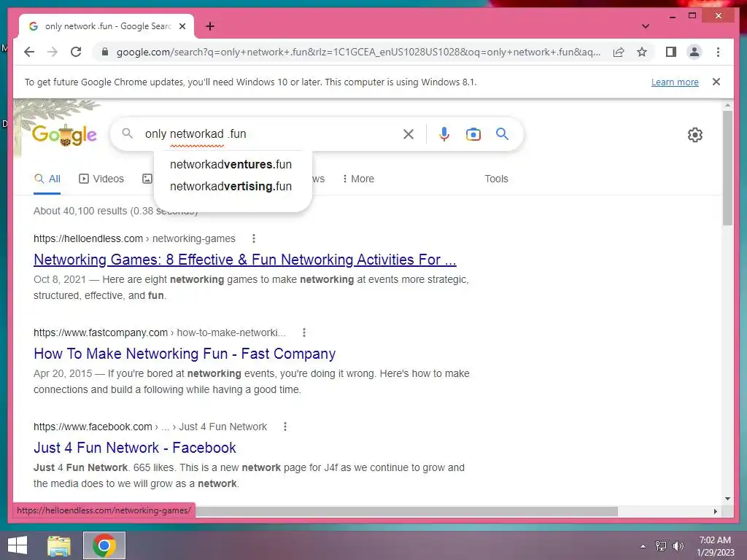The width and height of the screenshot is (747, 560).
Task: Search by image with camera icon
Action: pyautogui.click(x=473, y=134)
